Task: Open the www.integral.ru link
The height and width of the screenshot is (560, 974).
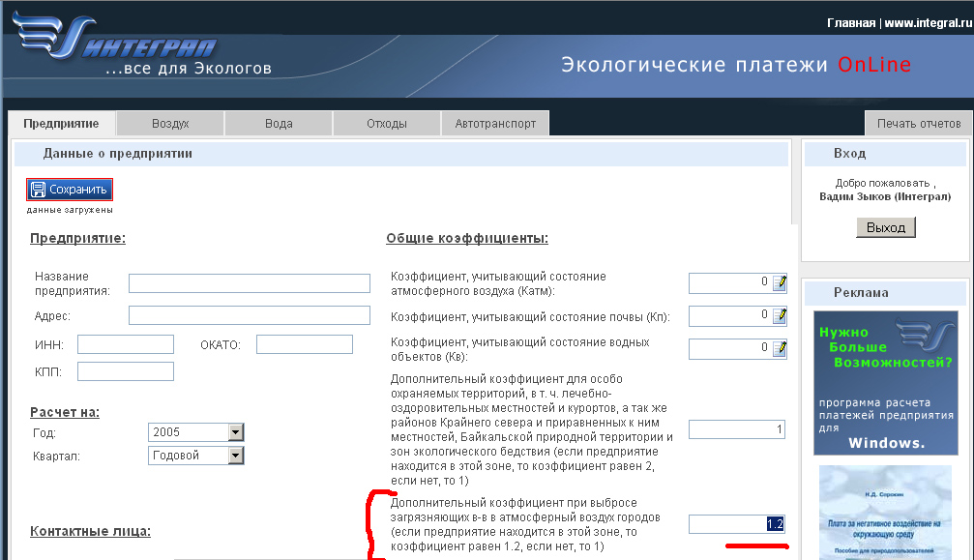Action: pyautogui.click(x=926, y=22)
